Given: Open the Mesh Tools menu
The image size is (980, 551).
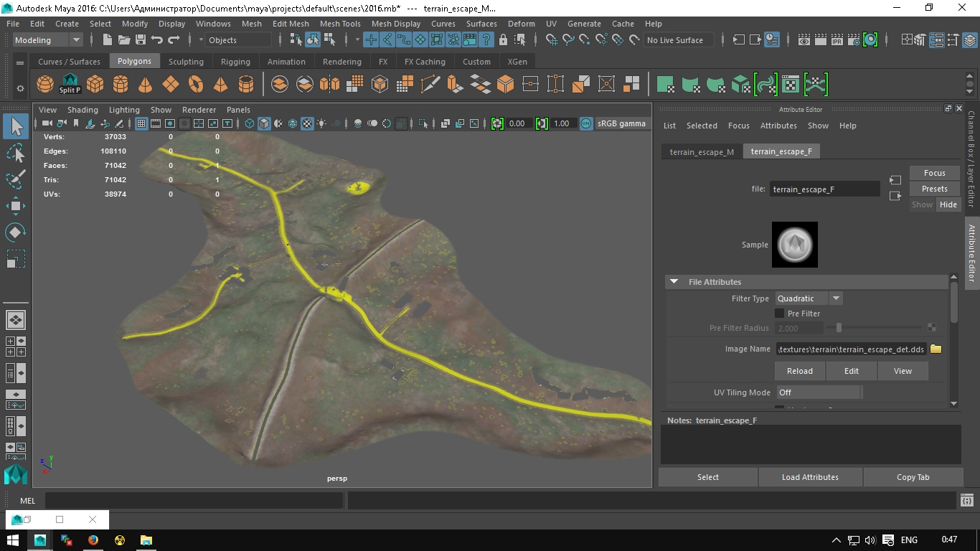Looking at the screenshot, I should pyautogui.click(x=340, y=24).
